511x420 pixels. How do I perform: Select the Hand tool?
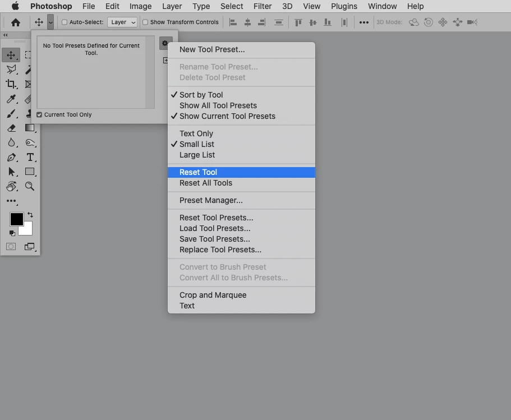click(x=11, y=186)
